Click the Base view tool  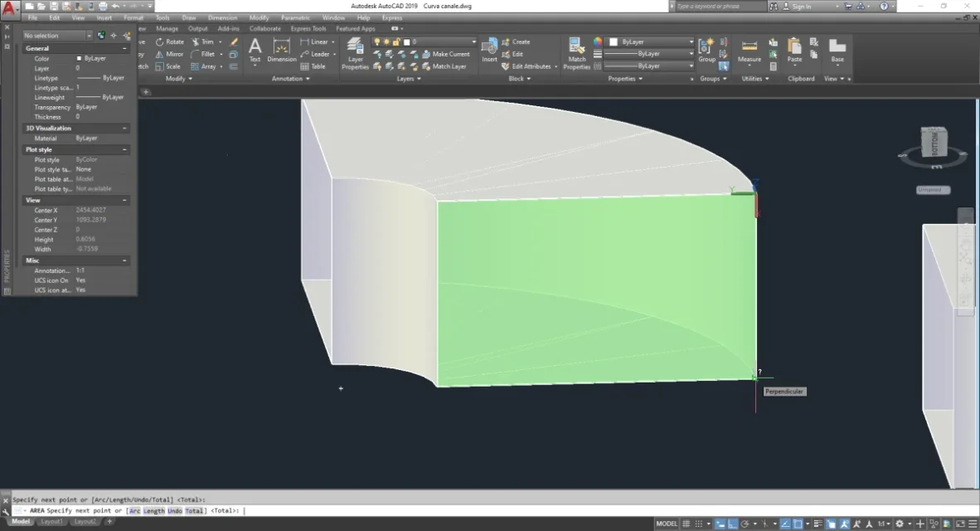point(837,51)
